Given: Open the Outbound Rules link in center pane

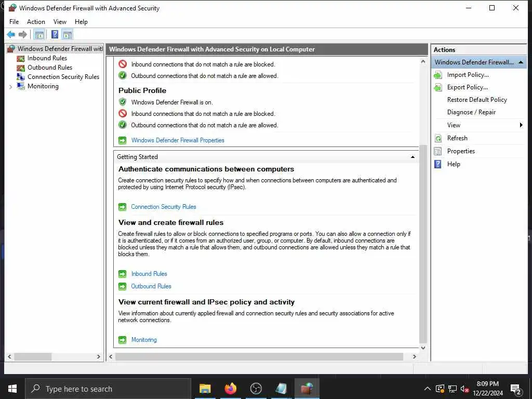Looking at the screenshot, I should [x=151, y=286].
